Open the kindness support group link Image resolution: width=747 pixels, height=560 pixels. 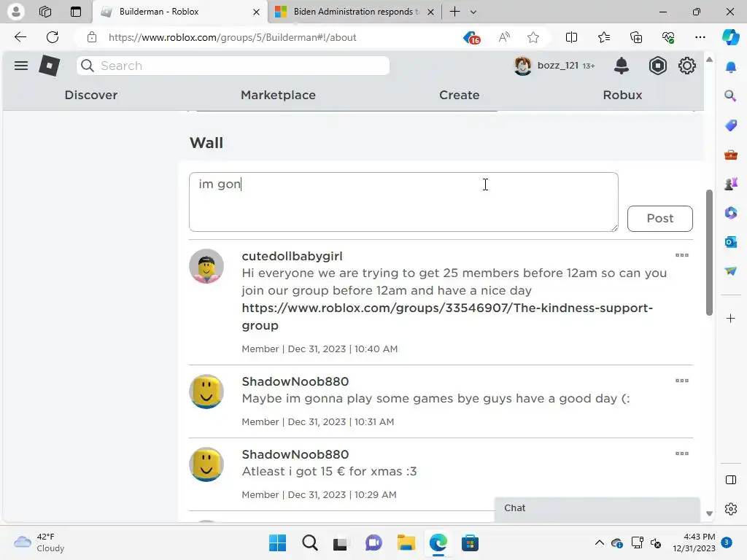[x=447, y=316]
